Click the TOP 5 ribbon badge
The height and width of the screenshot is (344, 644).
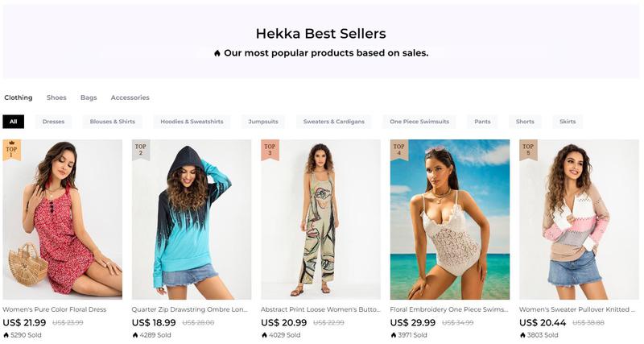click(x=528, y=150)
